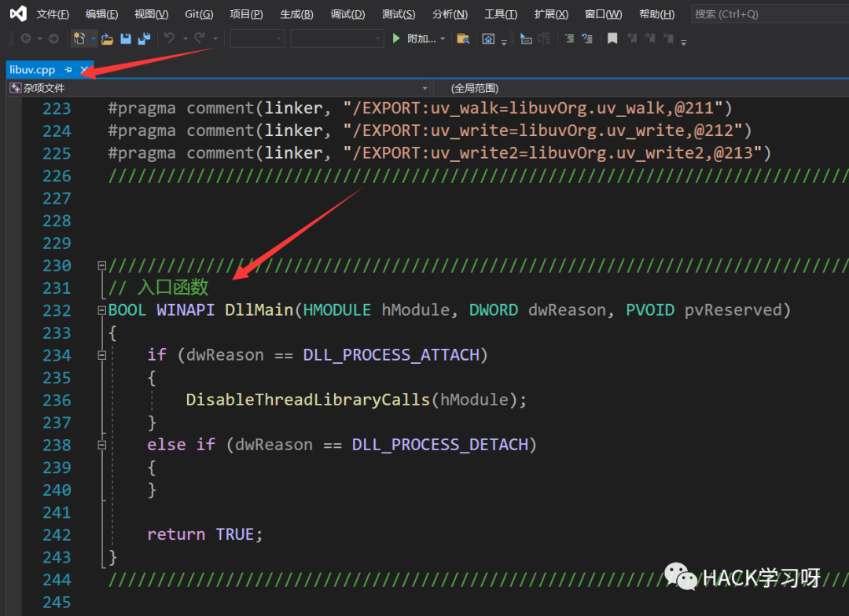
Task: Open the 调试(D) menu
Action: [x=347, y=14]
